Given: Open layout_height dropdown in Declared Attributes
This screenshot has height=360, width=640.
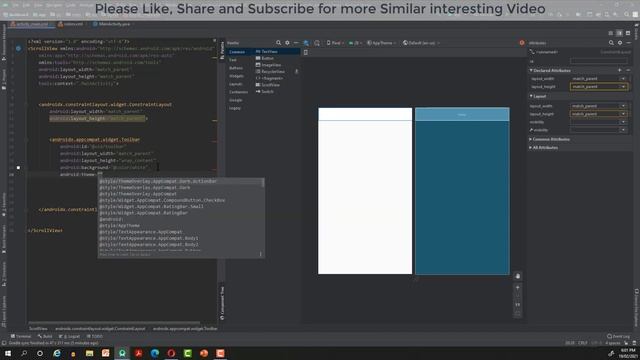Looking at the screenshot, I should (x=623, y=87).
